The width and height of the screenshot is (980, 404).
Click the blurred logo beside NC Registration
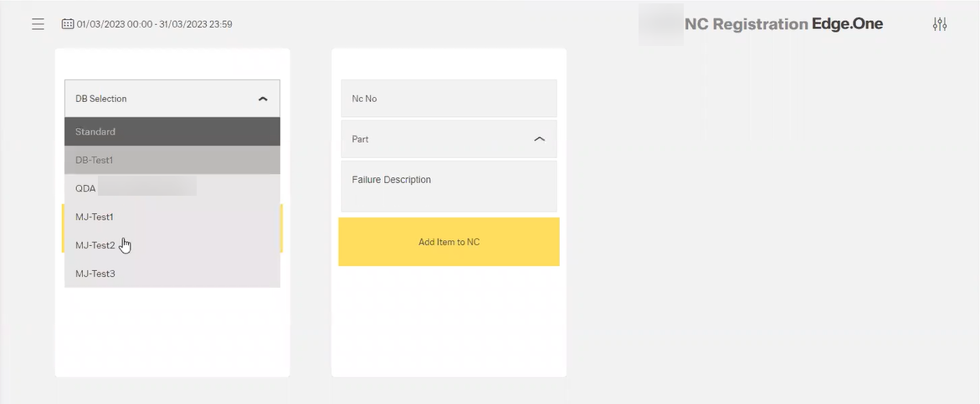coord(660,24)
